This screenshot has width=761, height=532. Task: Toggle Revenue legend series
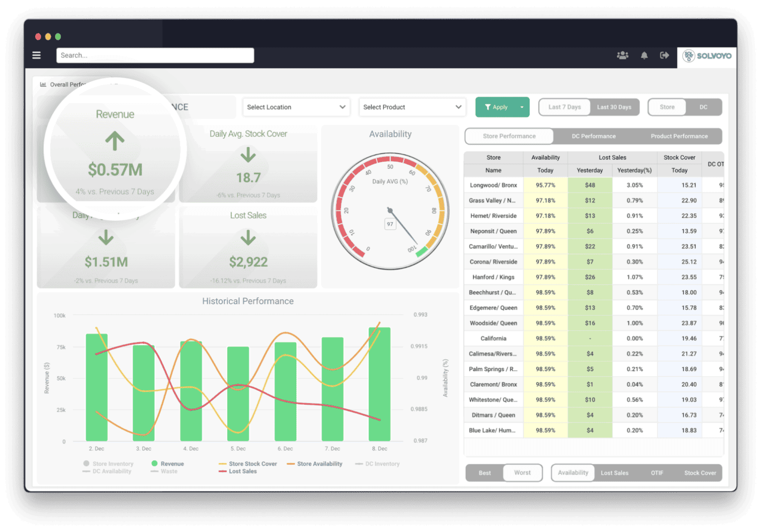coord(167,464)
